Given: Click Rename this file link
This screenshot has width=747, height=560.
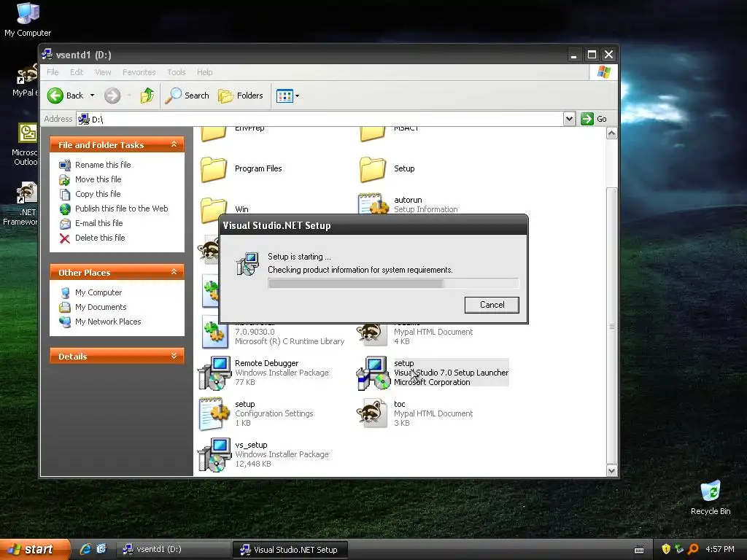Looking at the screenshot, I should (103, 165).
